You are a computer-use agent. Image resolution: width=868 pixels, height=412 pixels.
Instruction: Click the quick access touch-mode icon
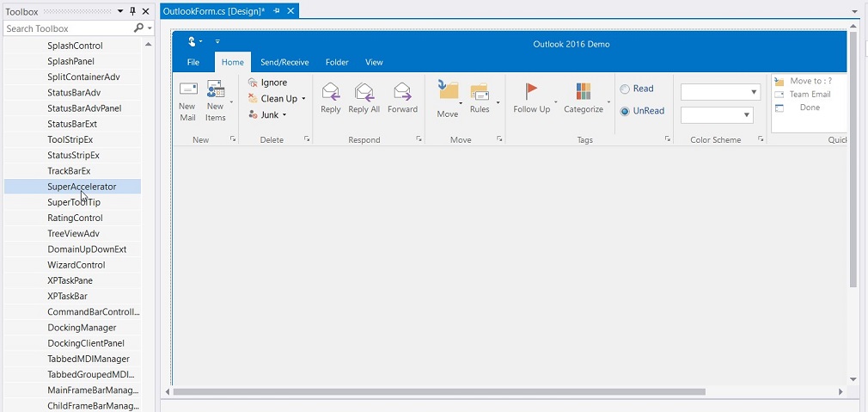(193, 41)
